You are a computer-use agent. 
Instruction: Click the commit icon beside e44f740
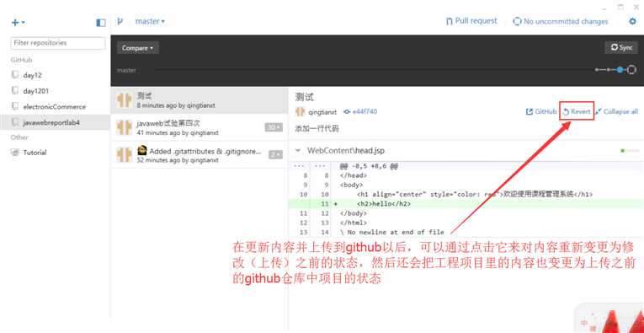click(347, 112)
